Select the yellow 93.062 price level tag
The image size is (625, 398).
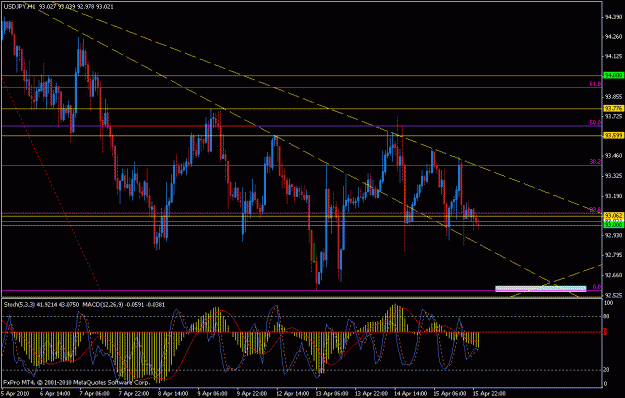(x=613, y=215)
